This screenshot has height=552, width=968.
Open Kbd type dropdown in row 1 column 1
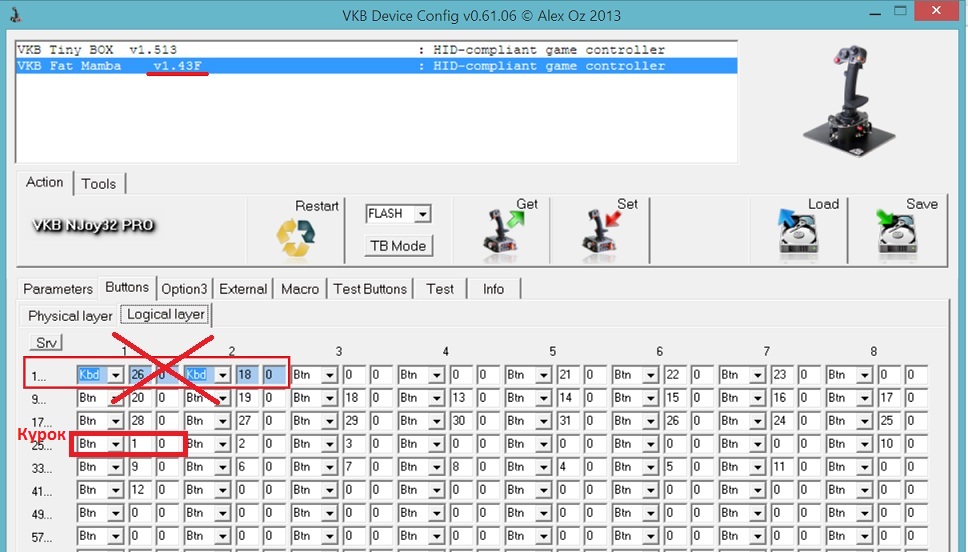coord(115,375)
